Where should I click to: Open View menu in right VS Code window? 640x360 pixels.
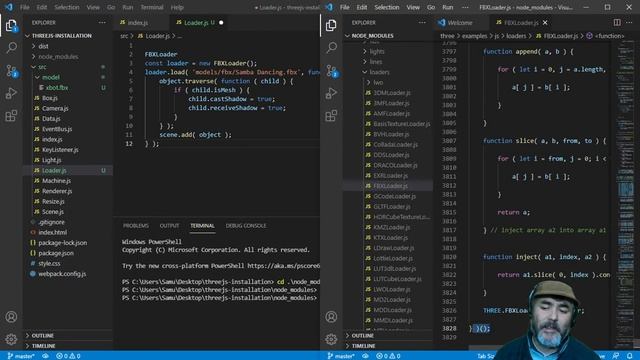point(413,7)
